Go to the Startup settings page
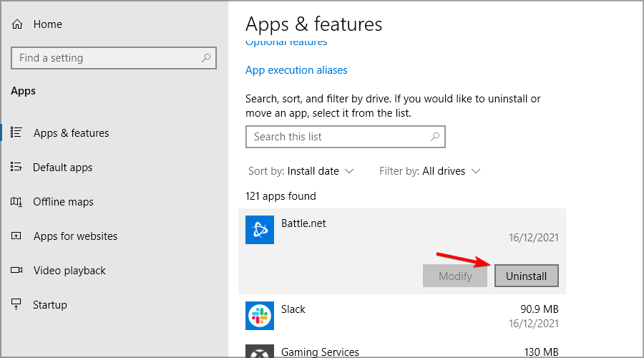The image size is (644, 358). click(x=50, y=305)
